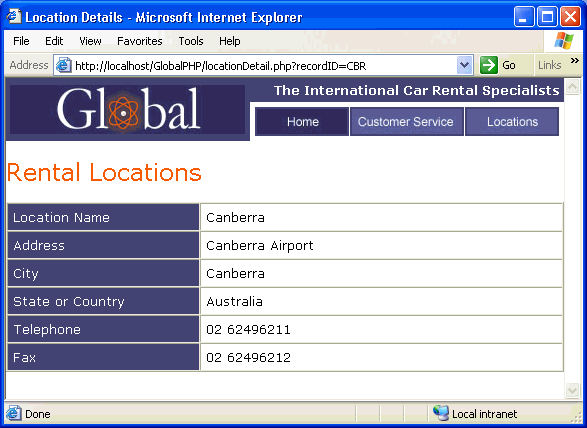Go to the Home navigation button

click(x=302, y=122)
